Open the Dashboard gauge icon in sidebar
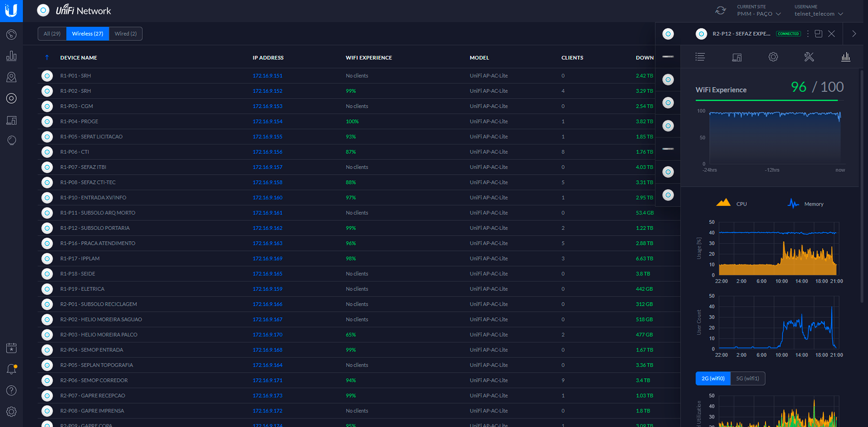This screenshot has width=868, height=427. (x=11, y=35)
